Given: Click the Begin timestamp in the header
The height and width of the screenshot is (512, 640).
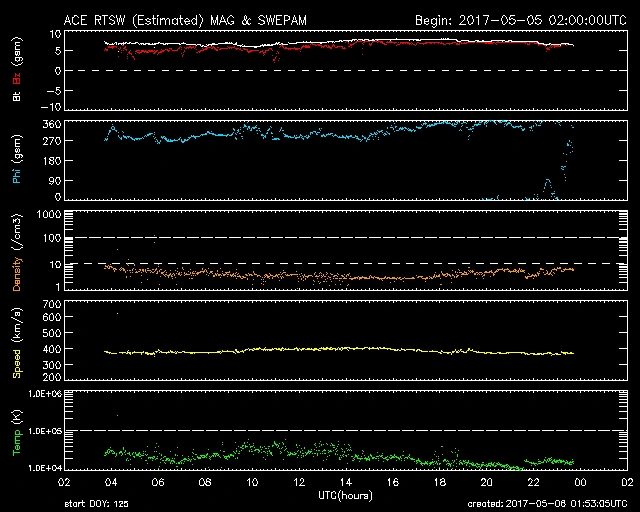Looking at the screenshot, I should tap(508, 19).
